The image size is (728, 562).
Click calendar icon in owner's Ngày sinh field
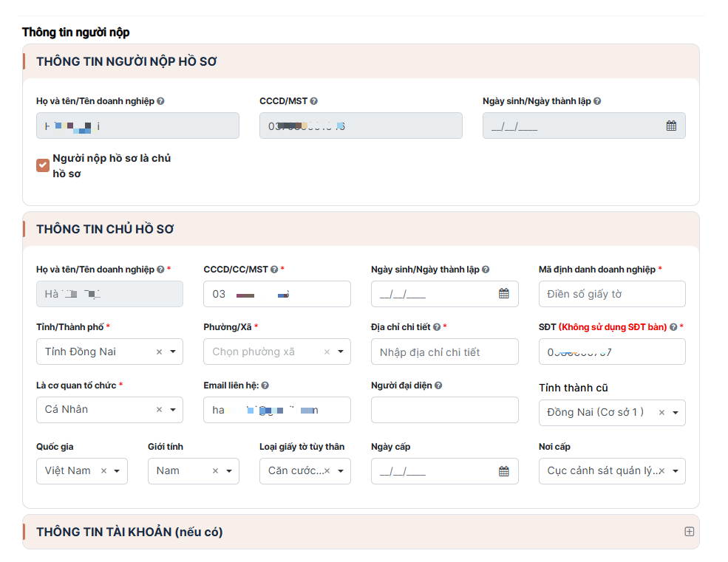pyautogui.click(x=503, y=294)
